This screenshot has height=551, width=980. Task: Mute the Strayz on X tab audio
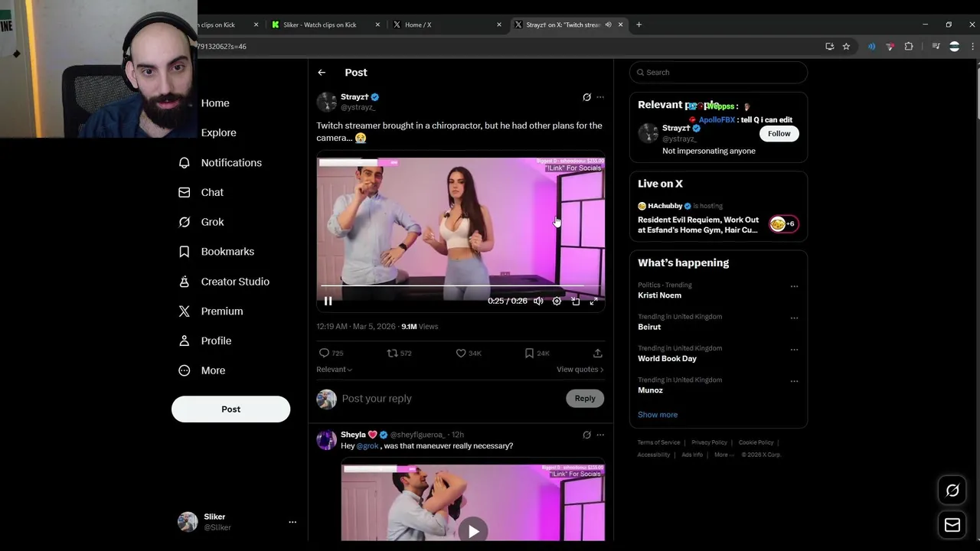(608, 24)
